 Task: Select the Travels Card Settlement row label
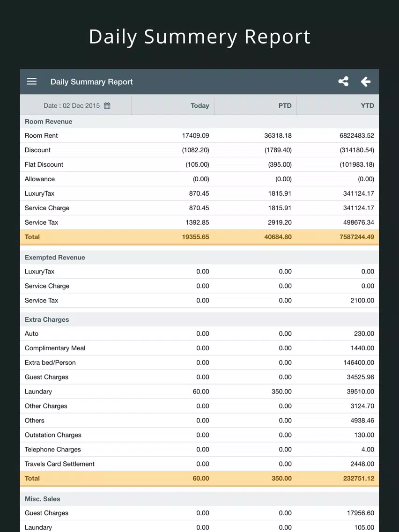59,464
